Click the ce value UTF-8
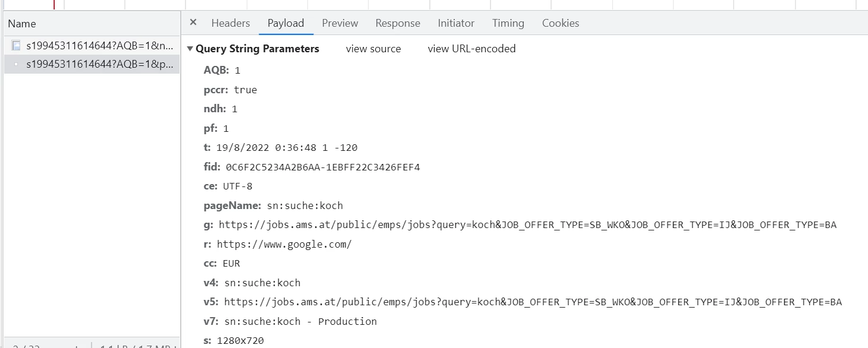The height and width of the screenshot is (348, 868). click(x=238, y=186)
